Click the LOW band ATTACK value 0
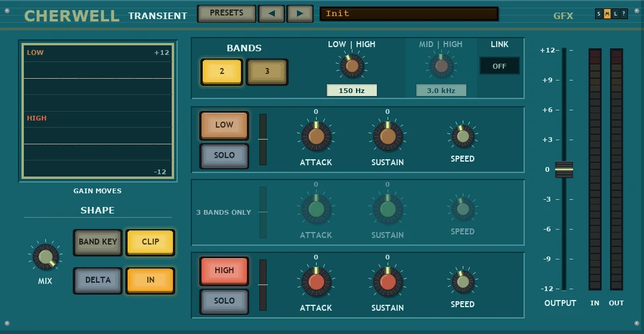 (316, 112)
